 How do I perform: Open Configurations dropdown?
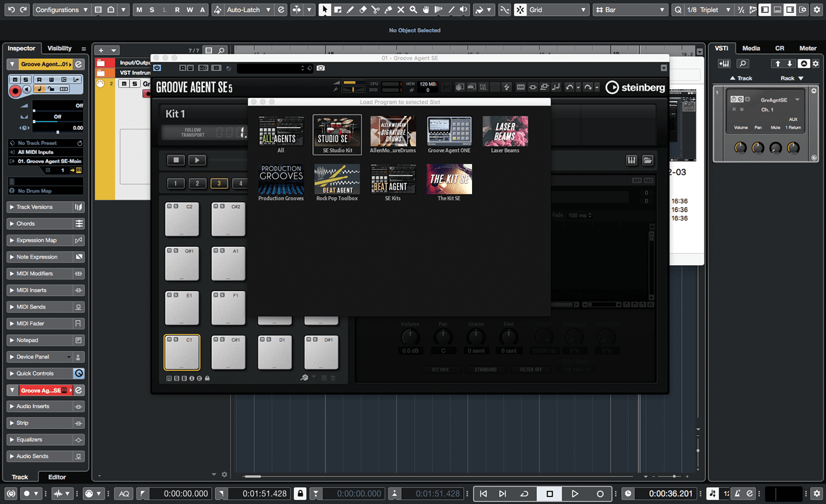[62, 10]
